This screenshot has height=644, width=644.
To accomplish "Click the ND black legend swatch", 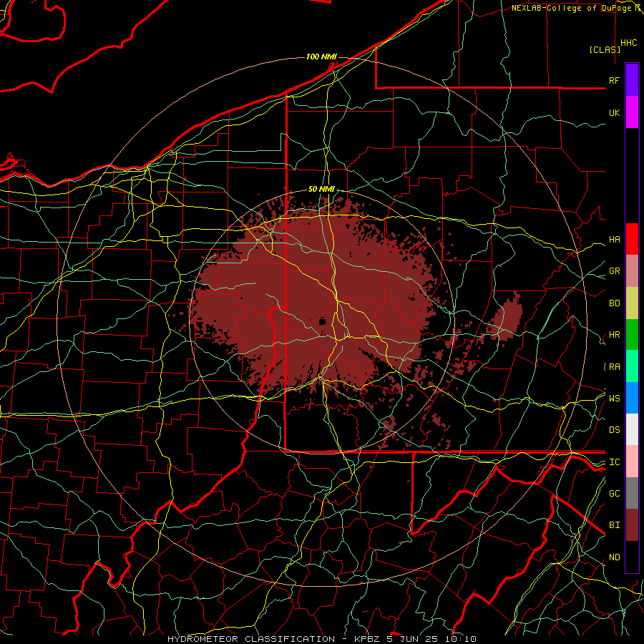I will (x=632, y=557).
